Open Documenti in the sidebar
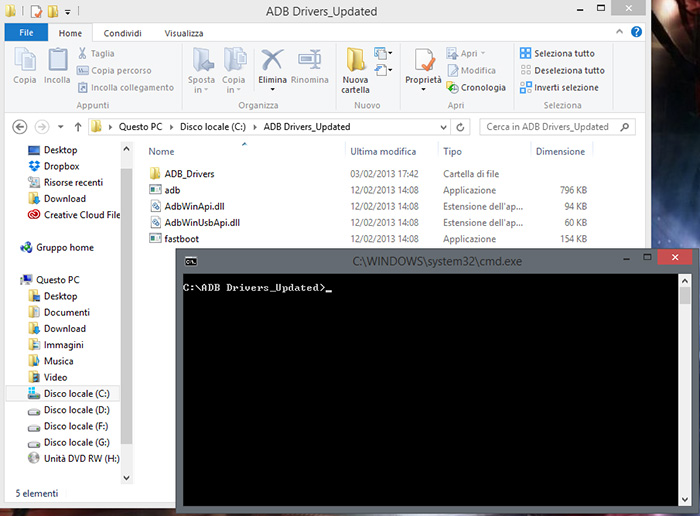Viewport: 700px width, 516px height. pyautogui.click(x=59, y=312)
